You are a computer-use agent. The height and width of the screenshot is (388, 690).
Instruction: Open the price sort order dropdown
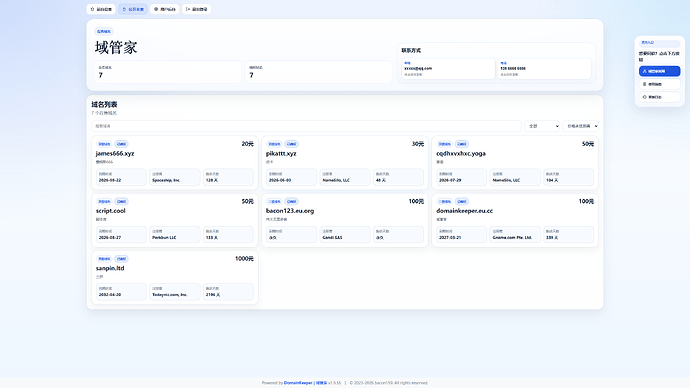[580, 126]
